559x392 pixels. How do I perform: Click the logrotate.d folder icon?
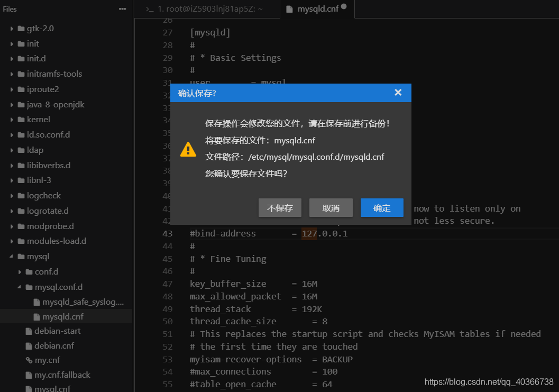(21, 211)
